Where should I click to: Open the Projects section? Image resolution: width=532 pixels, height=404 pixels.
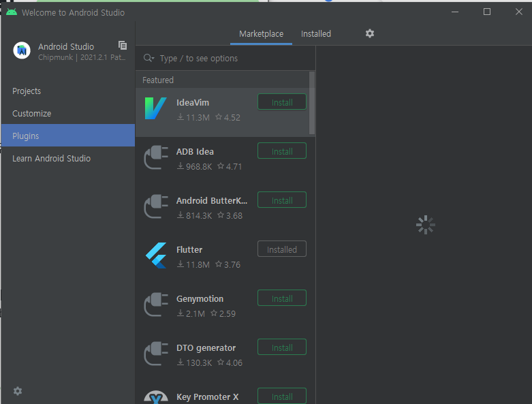[x=68, y=91]
